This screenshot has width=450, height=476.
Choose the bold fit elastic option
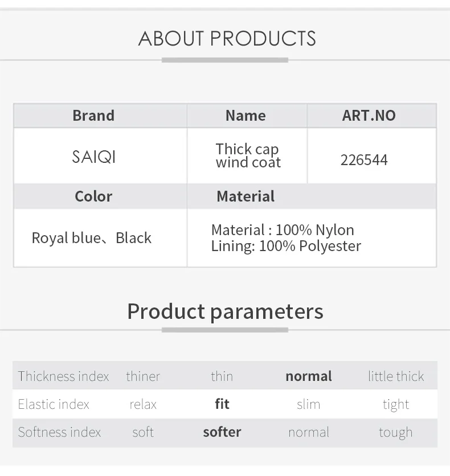(222, 404)
